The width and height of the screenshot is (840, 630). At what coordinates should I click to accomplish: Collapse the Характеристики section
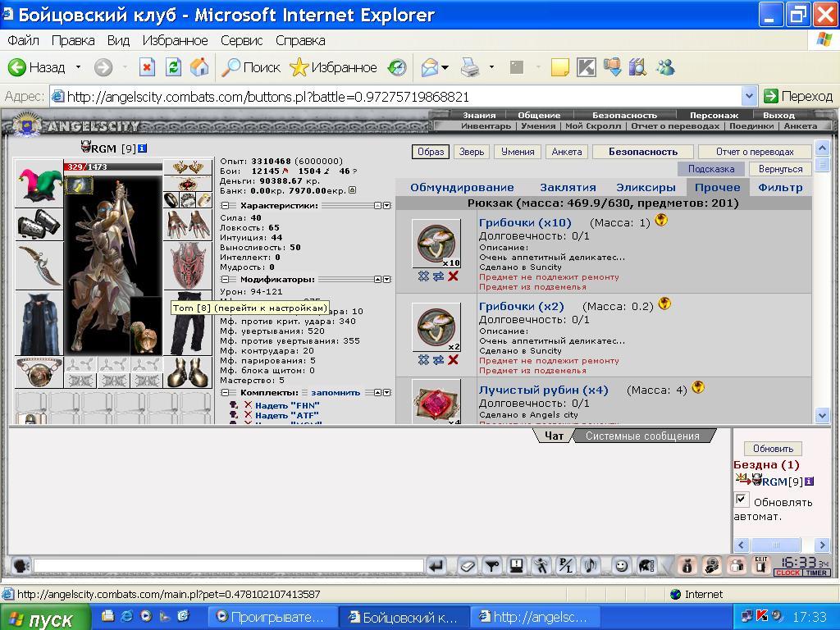[x=225, y=205]
